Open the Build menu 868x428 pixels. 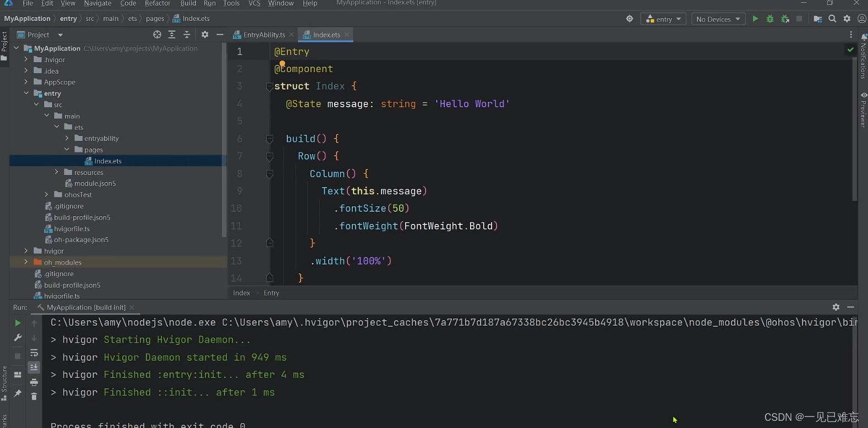[x=188, y=3]
